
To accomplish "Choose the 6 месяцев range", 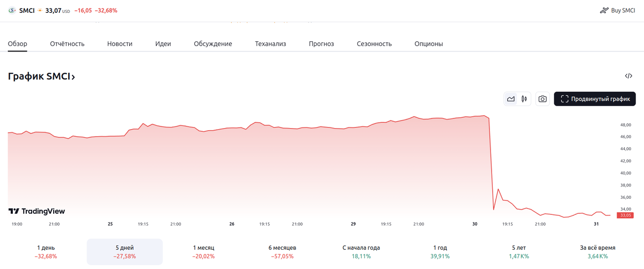I will [x=282, y=252].
